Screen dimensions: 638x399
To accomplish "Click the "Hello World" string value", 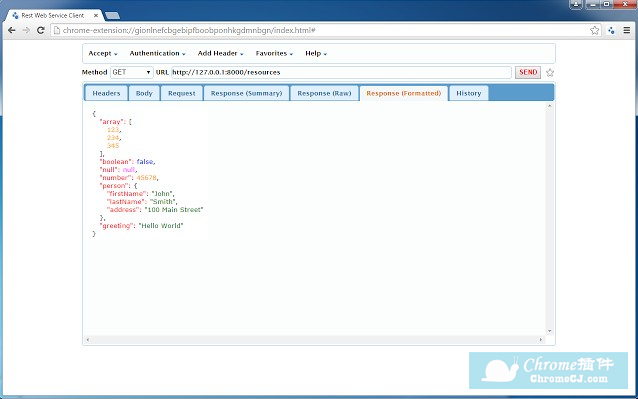I will [x=161, y=226].
